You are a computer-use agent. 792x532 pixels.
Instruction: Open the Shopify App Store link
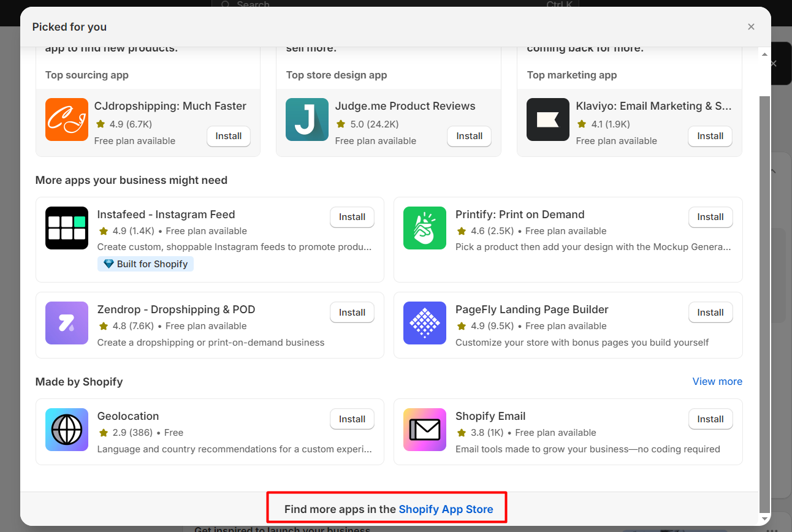pos(446,509)
